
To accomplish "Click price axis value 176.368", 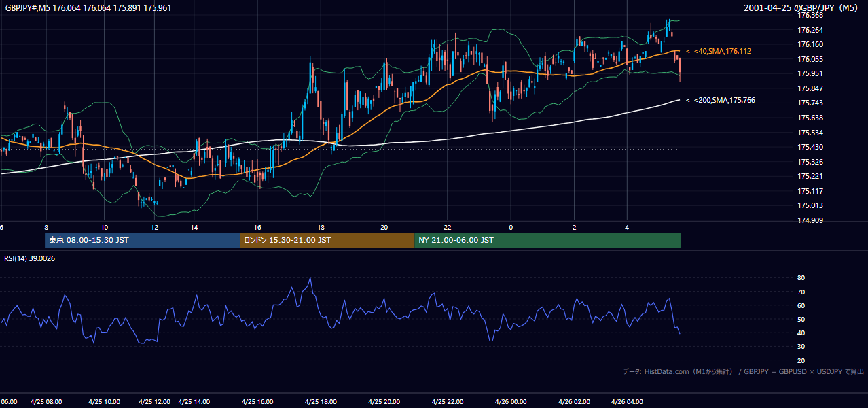I will coord(810,15).
